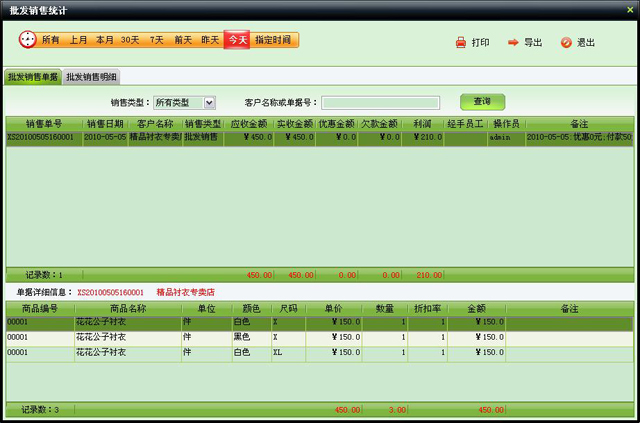Close the 批发销售统计 window
The width and height of the screenshot is (640, 423).
pos(630,9)
